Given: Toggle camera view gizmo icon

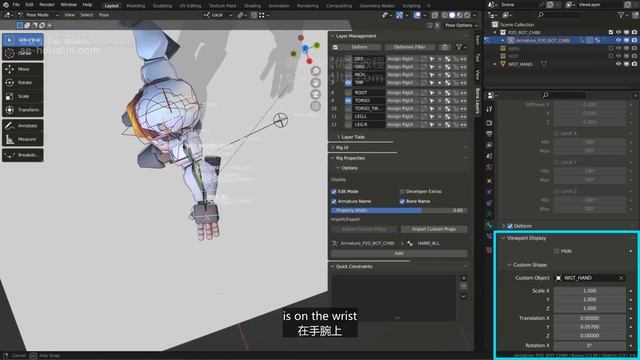Looking at the screenshot, I should tap(316, 94).
